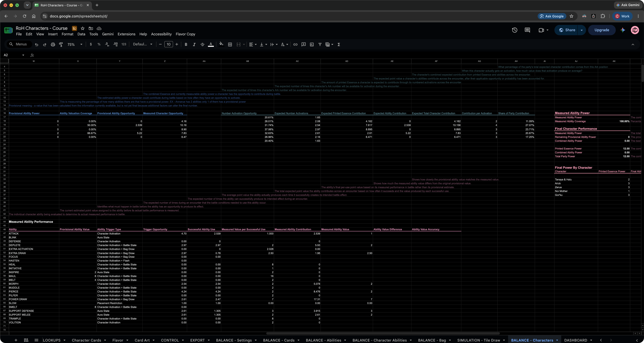
Task: Insert a chart from toolbar
Action: [x=312, y=44]
